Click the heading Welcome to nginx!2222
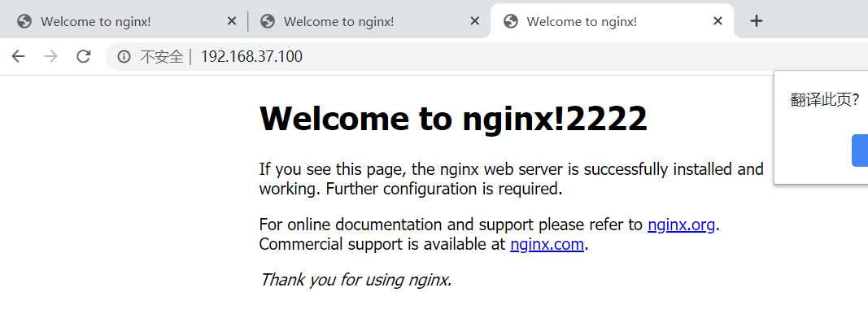 (x=453, y=118)
